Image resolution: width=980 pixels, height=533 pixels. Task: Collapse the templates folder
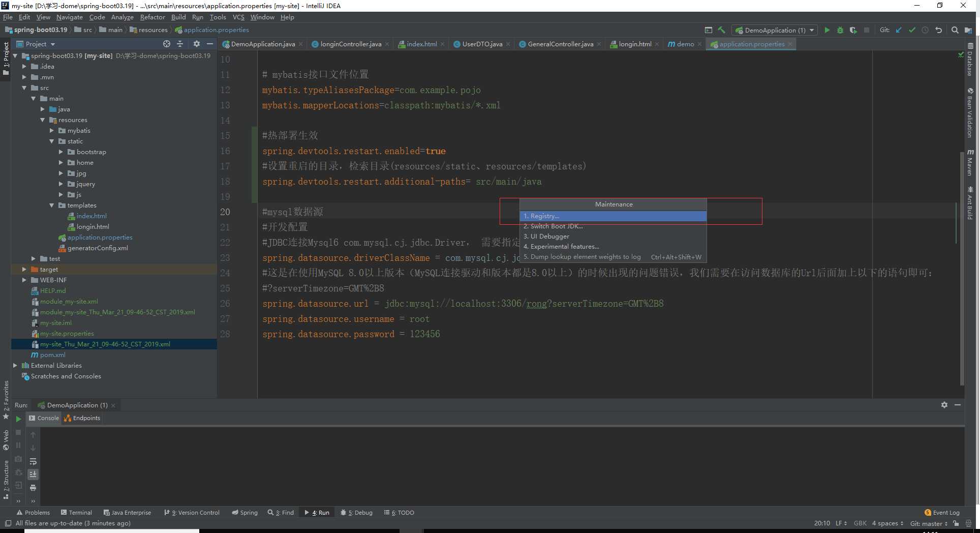pos(51,205)
